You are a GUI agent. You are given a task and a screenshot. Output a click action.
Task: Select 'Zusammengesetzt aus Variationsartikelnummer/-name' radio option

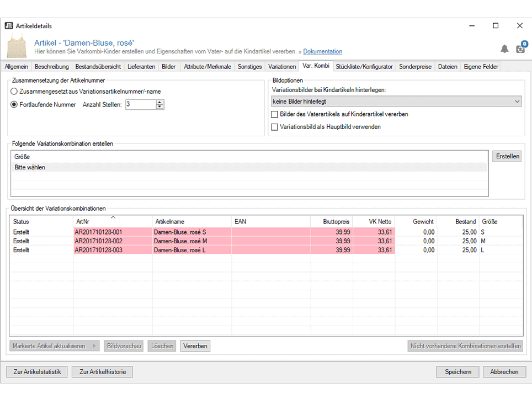click(x=14, y=90)
